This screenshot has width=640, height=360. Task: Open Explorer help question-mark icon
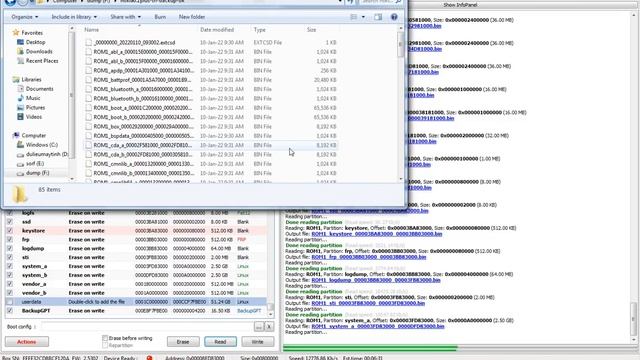[x=394, y=17]
